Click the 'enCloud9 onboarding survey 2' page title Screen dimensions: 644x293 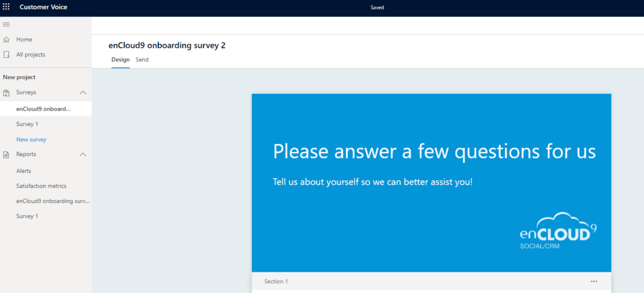click(x=167, y=45)
